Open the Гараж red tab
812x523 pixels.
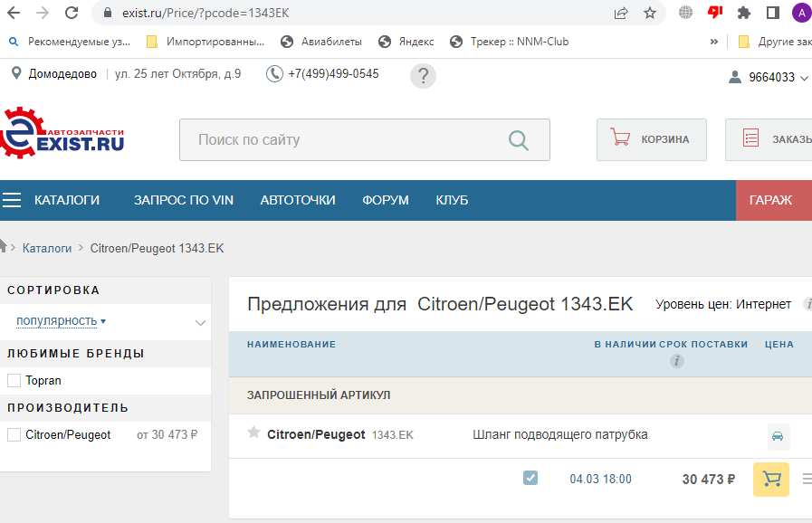pos(774,200)
